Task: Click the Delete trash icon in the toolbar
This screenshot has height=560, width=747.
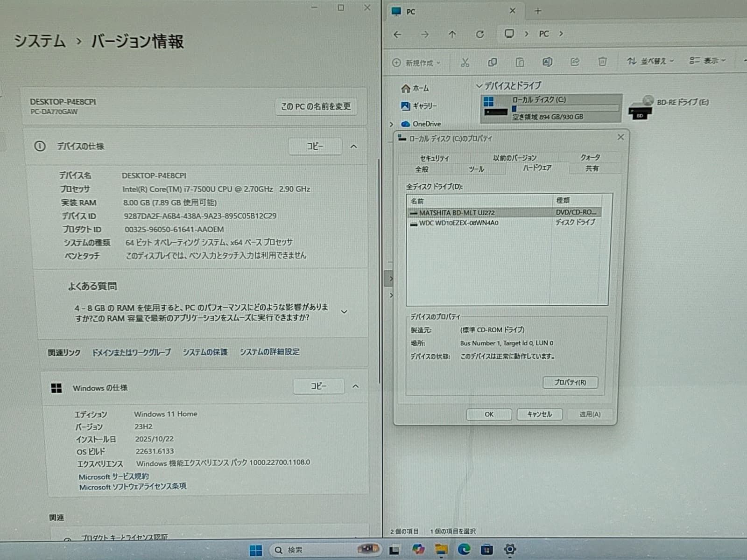Action: (x=602, y=61)
